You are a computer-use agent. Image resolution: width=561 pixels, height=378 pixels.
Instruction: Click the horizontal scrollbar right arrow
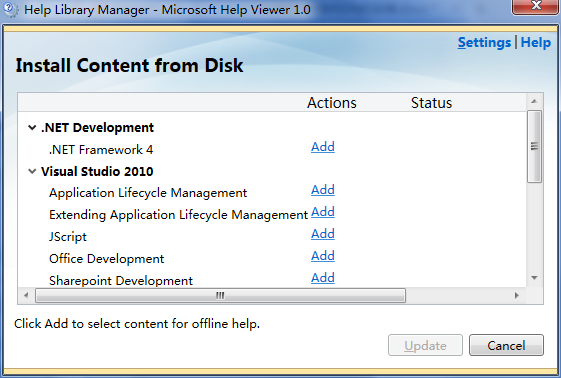click(x=517, y=295)
